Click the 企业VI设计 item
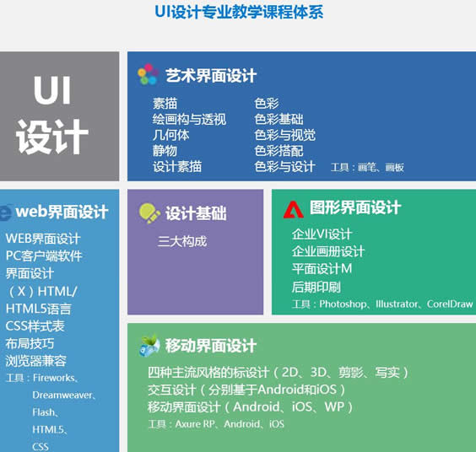Screen dimensions: 476x452 pos(322,234)
